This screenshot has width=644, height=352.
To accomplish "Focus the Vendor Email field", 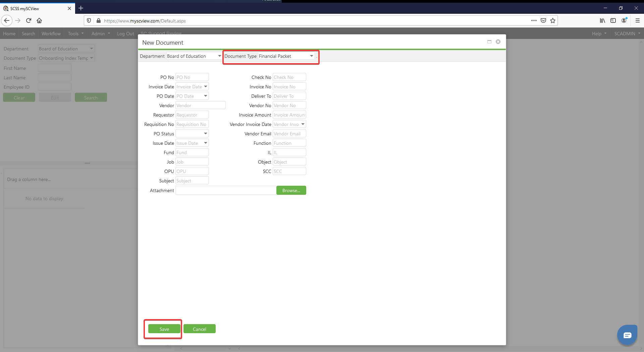I will (289, 134).
